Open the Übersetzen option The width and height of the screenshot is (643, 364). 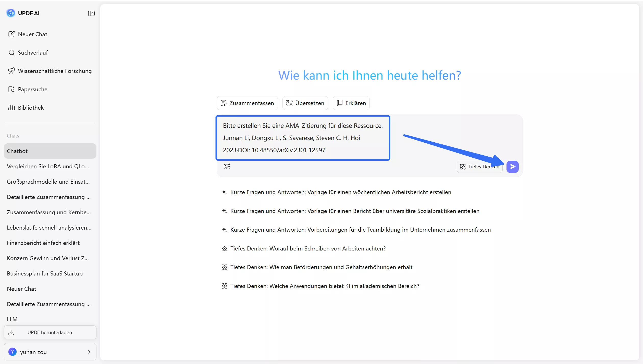[x=305, y=103]
